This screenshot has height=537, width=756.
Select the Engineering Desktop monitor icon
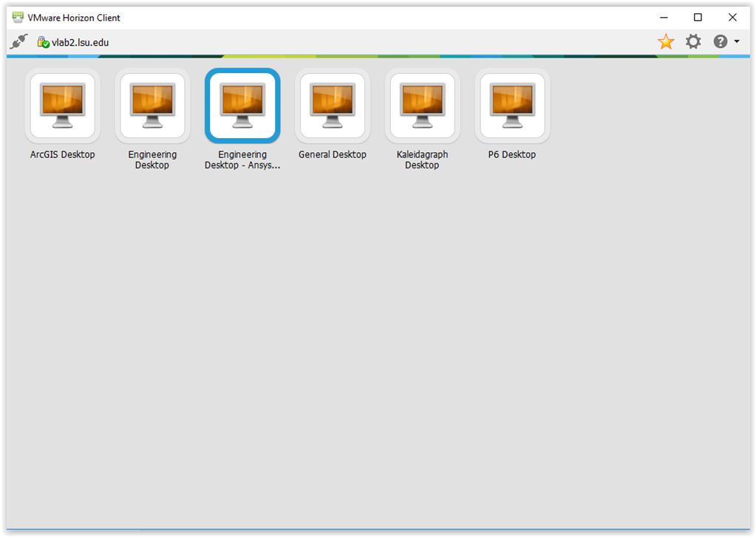[x=152, y=106]
